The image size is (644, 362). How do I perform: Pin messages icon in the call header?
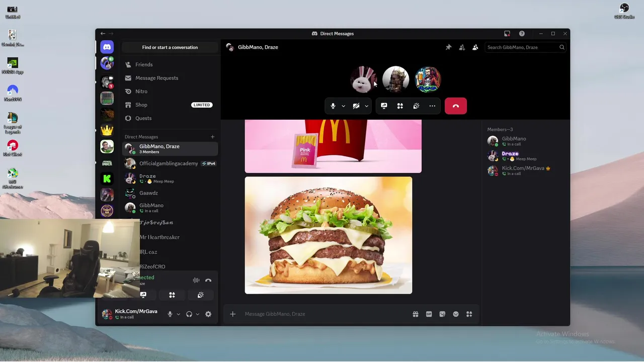pos(448,47)
